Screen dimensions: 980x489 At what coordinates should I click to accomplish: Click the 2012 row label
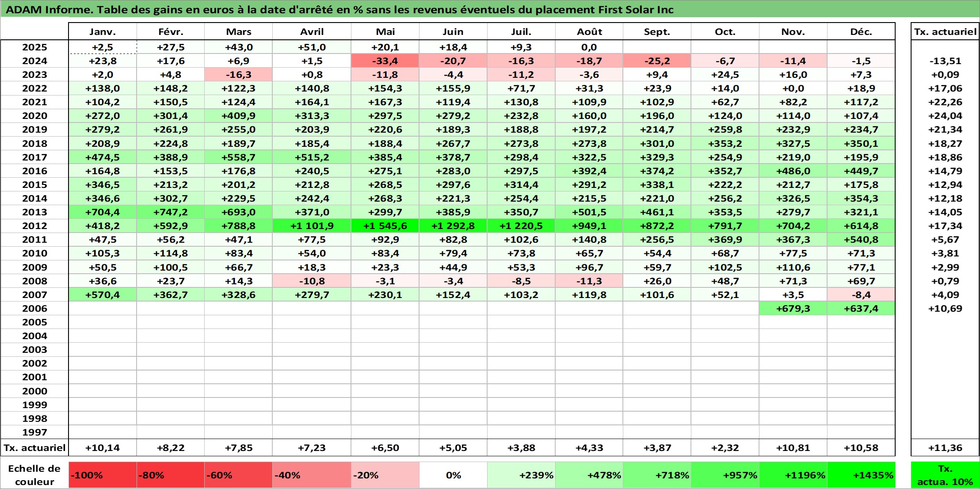click(x=34, y=226)
